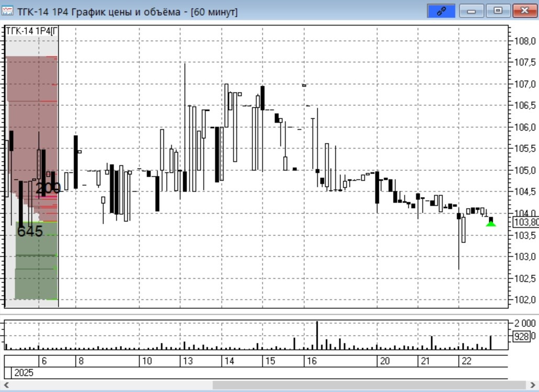Click the window title ТГК-14 1Р4 График цены
The height and width of the screenshot is (392, 539).
coord(127,11)
